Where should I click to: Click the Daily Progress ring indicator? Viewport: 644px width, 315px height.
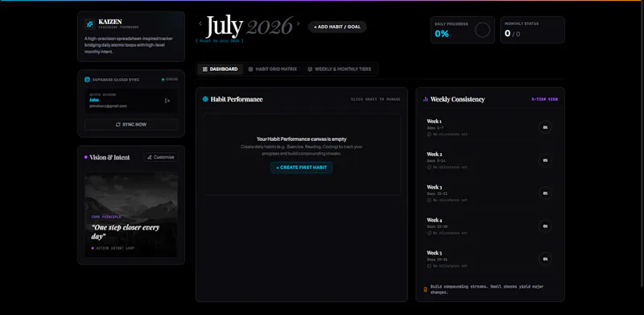pyautogui.click(x=482, y=30)
